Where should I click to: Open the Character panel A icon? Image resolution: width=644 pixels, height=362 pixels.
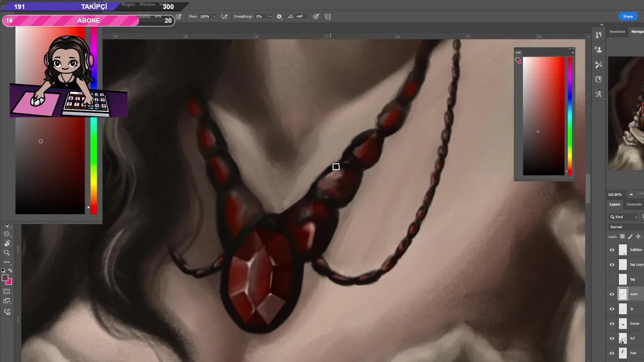(x=598, y=94)
